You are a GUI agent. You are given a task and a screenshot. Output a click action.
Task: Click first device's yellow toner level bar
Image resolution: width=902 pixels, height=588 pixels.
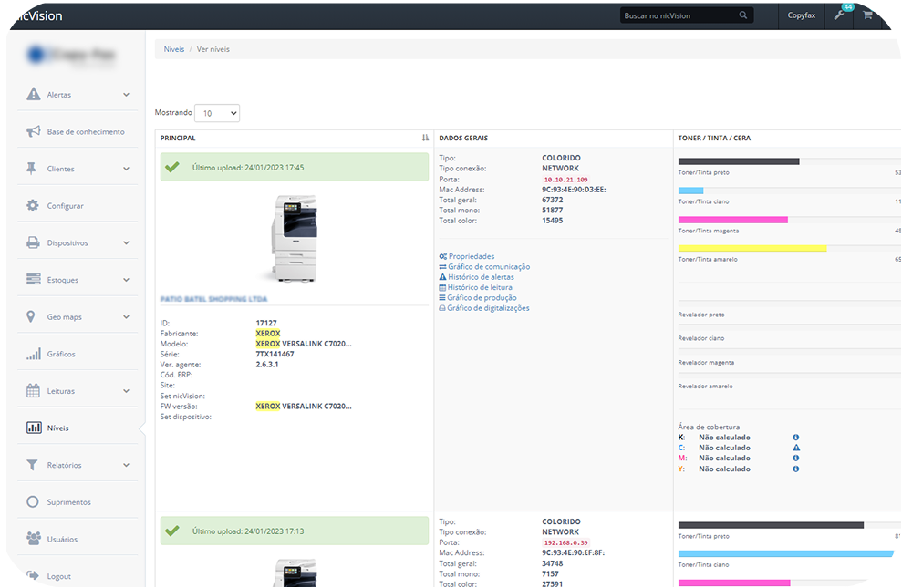tap(752, 248)
